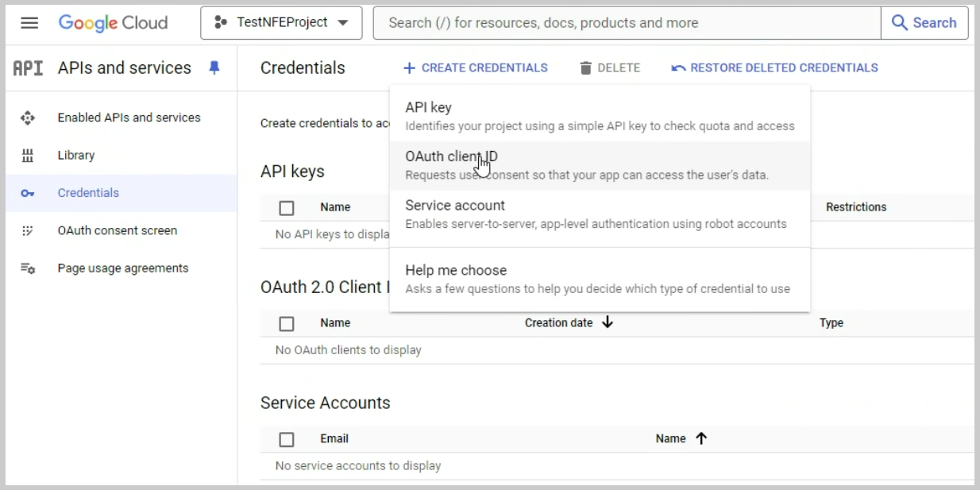Click the Library sidebar icon
Image resolution: width=980 pixels, height=490 pixels.
28,156
